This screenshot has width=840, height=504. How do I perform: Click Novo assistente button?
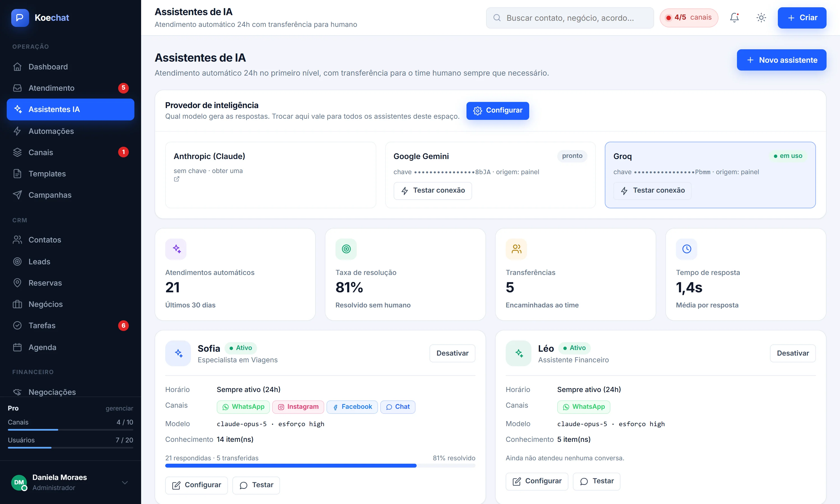[781, 60]
